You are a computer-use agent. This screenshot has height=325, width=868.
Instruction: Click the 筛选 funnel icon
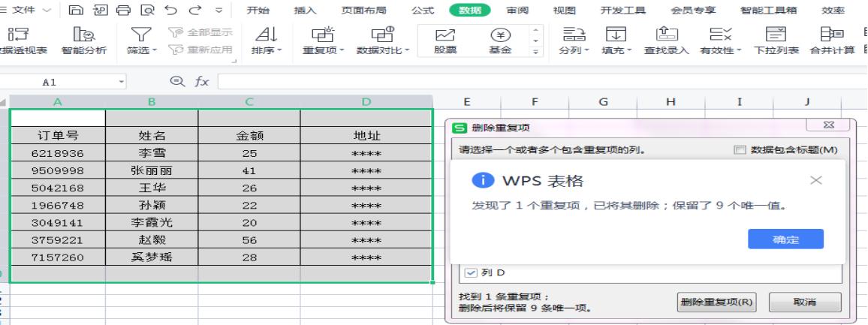pyautogui.click(x=140, y=35)
